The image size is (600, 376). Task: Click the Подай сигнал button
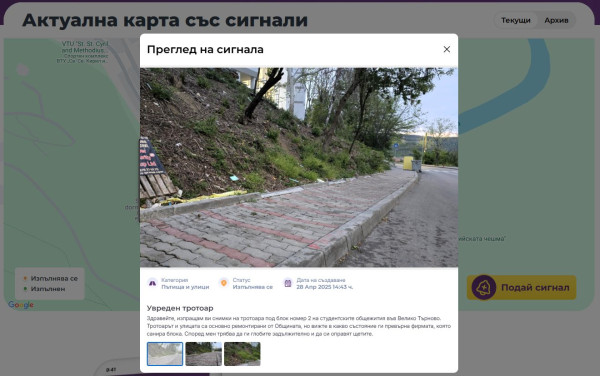pyautogui.click(x=522, y=287)
